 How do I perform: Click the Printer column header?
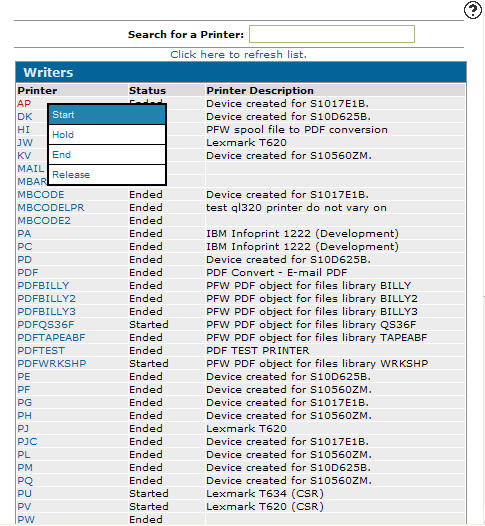click(37, 91)
